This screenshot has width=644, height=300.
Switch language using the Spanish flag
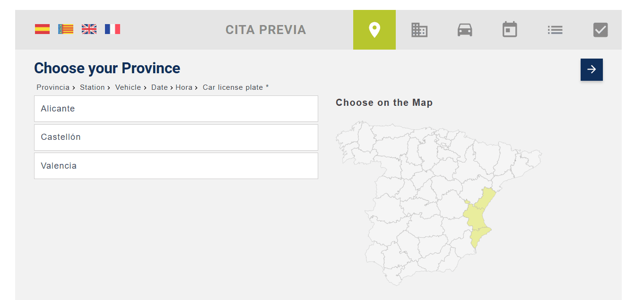click(42, 29)
